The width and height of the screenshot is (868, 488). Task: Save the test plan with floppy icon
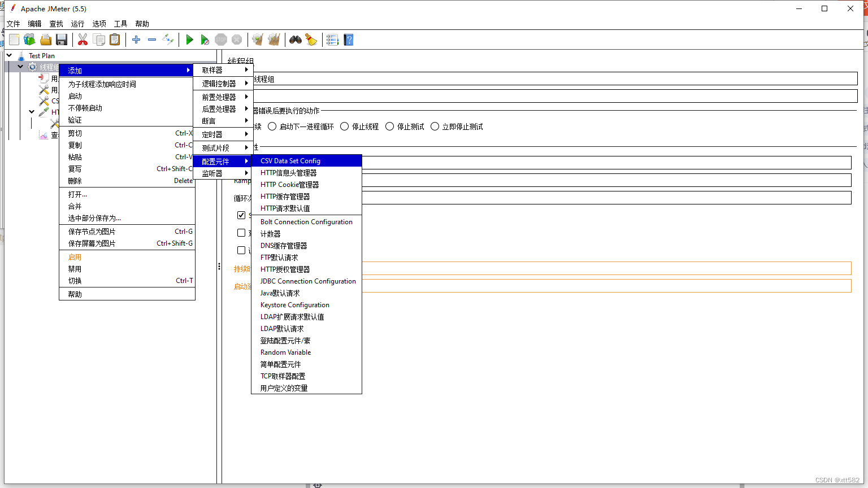click(x=62, y=40)
